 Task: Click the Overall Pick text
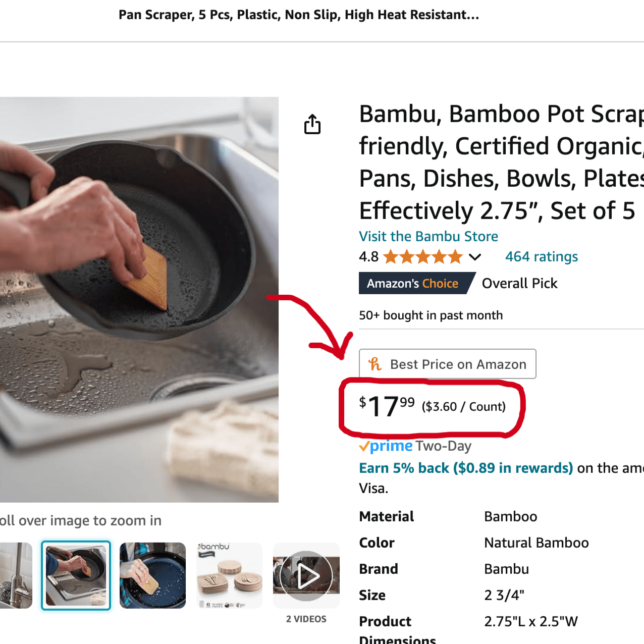(x=519, y=283)
